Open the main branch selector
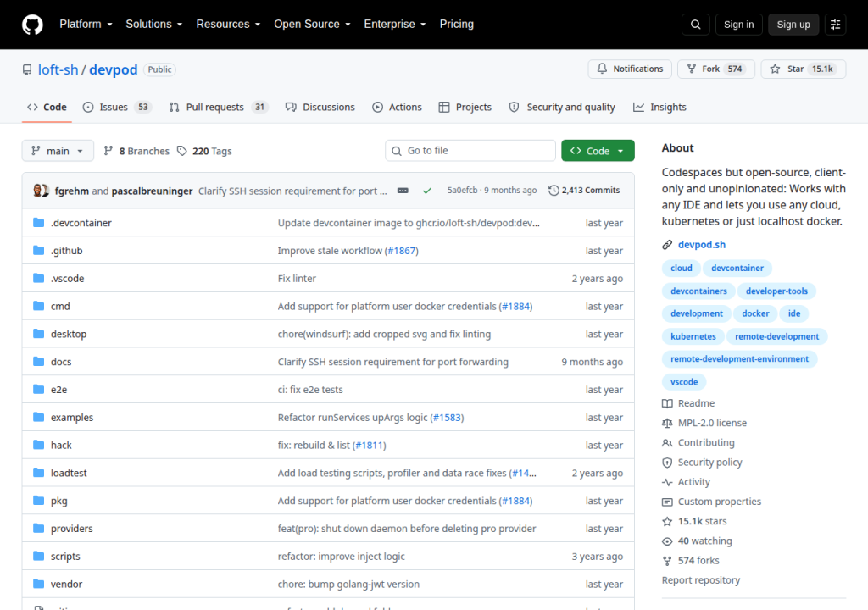The image size is (868, 610). 58,151
